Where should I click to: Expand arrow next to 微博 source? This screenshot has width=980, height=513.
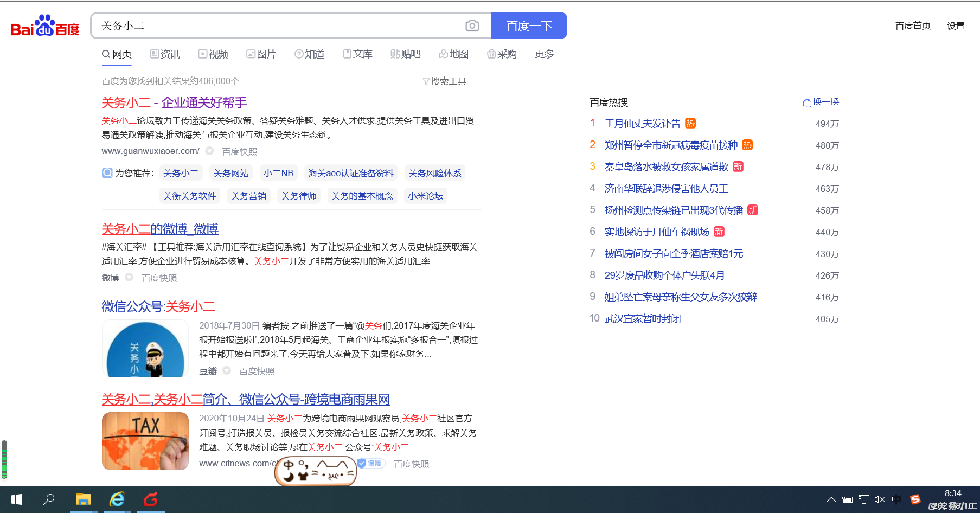[129, 277]
